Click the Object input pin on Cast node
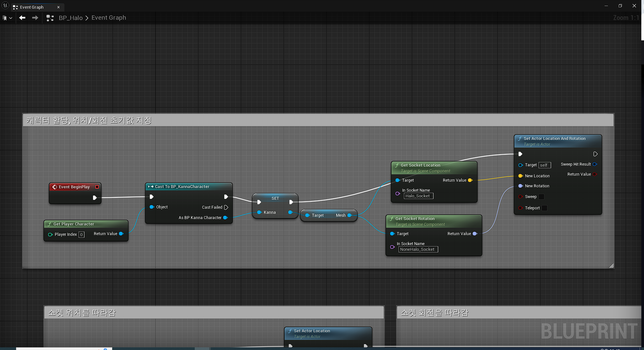The width and height of the screenshot is (644, 350). [x=152, y=207]
